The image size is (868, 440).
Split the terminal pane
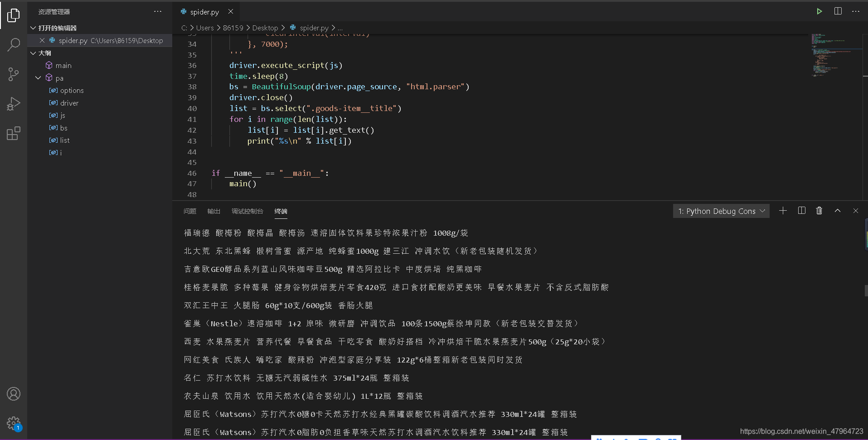tap(801, 211)
